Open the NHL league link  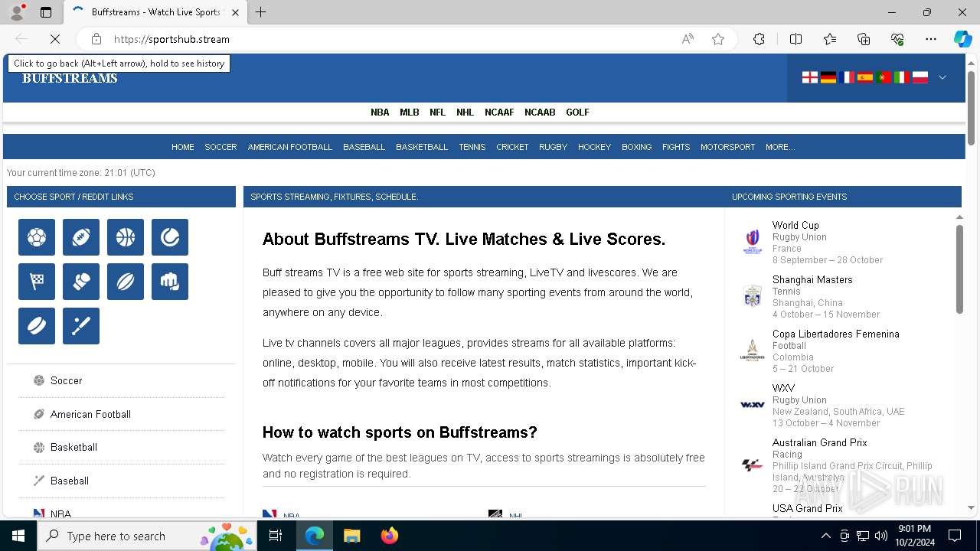(x=465, y=112)
